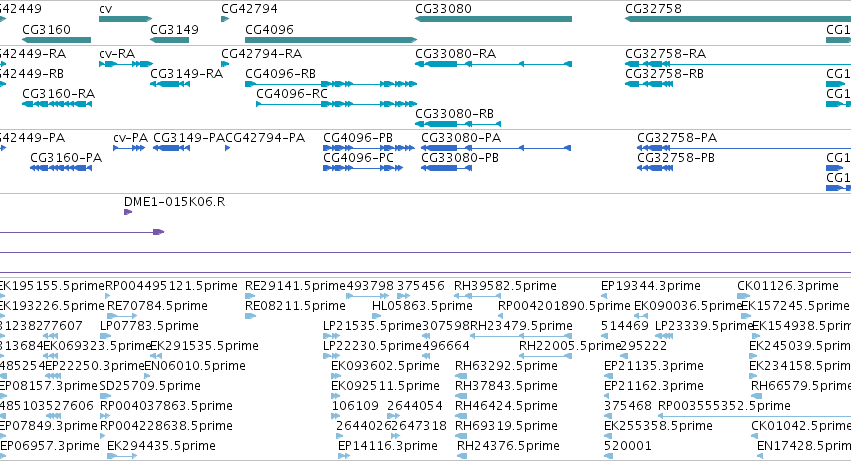851x461 pixels.
Task: Open EST RE29141.5prime
Action: click(295, 286)
